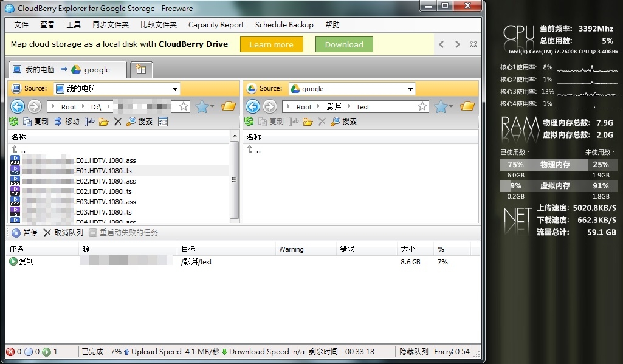Click 隐藏队列 in the status bar
623x364 pixels.
tap(414, 352)
